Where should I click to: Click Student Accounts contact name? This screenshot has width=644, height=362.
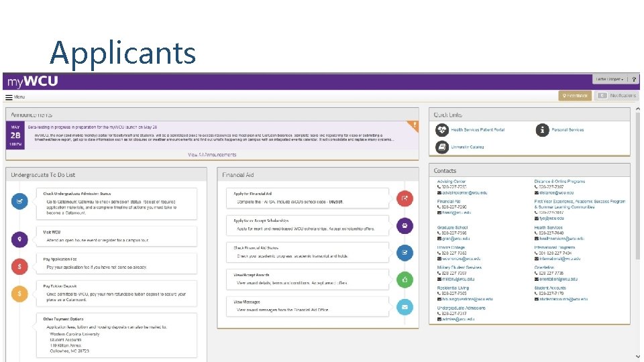(550, 288)
